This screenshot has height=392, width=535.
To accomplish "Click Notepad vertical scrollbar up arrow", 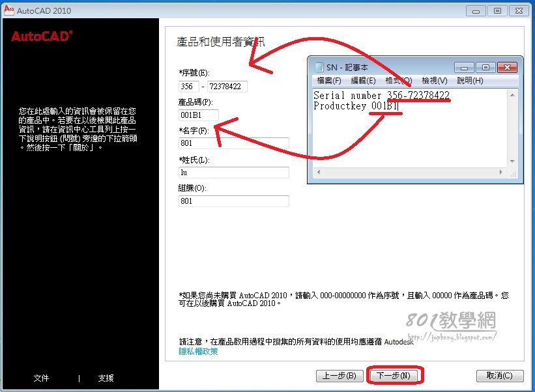I will click(x=512, y=95).
